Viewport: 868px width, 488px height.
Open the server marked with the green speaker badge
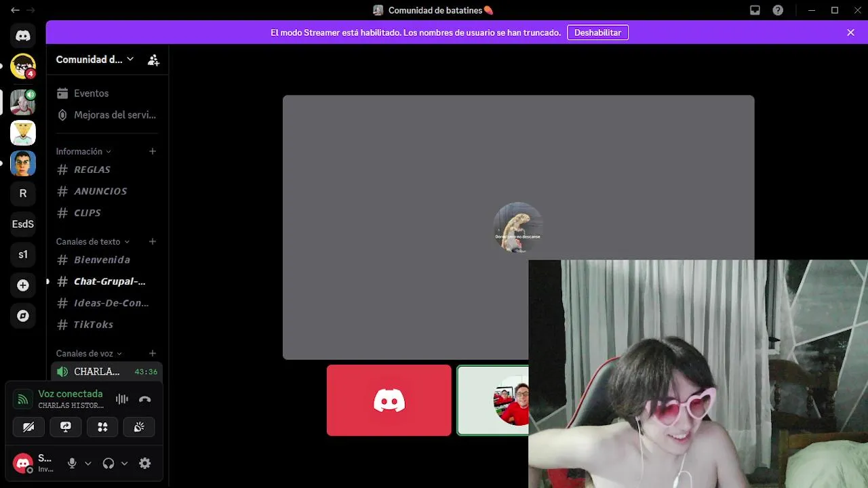coord(23,102)
